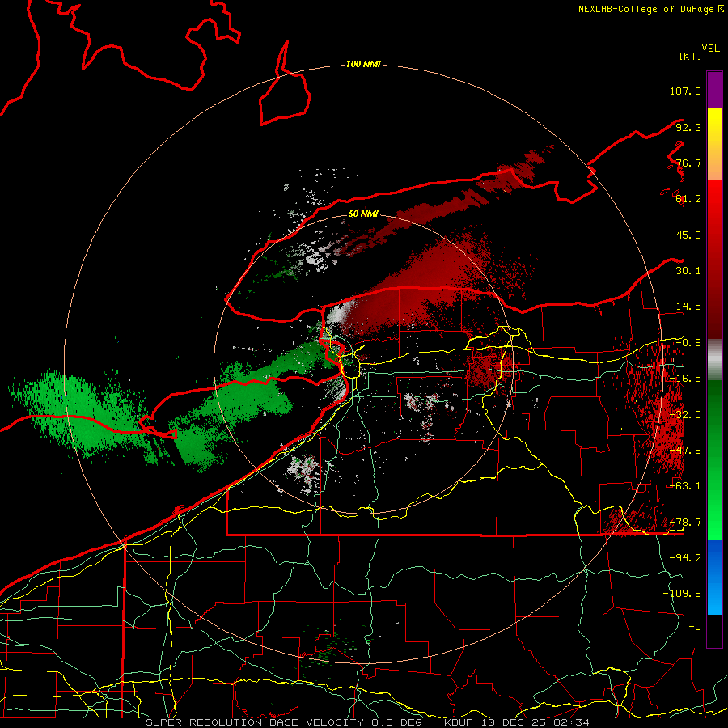Image resolution: width=728 pixels, height=728 pixels.
Task: Pick the purple segment of the color bar
Action: click(714, 90)
